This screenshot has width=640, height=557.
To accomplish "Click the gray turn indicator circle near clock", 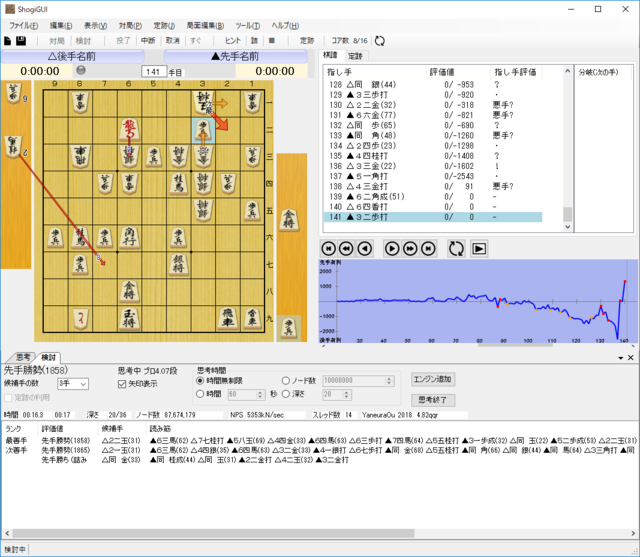I will (81, 70).
